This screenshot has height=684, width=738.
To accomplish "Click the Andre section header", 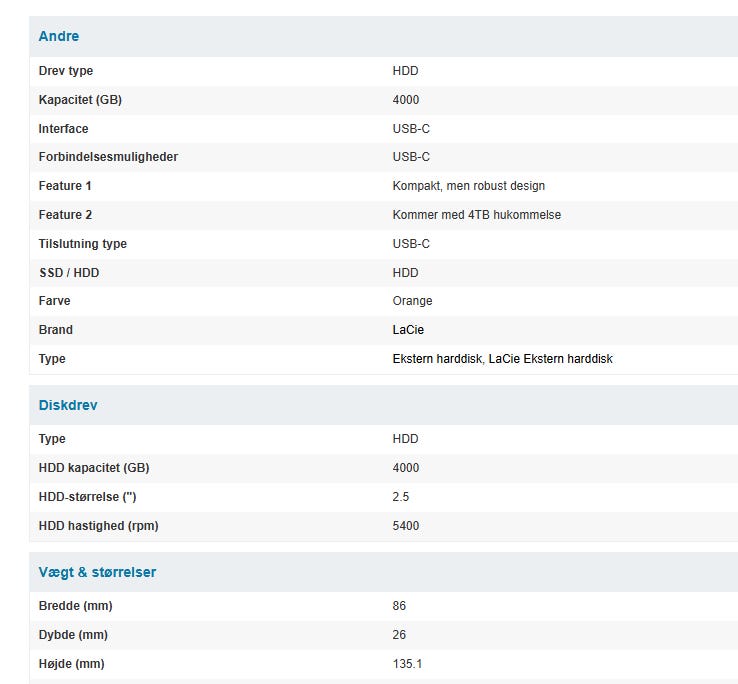I will (x=384, y=36).
